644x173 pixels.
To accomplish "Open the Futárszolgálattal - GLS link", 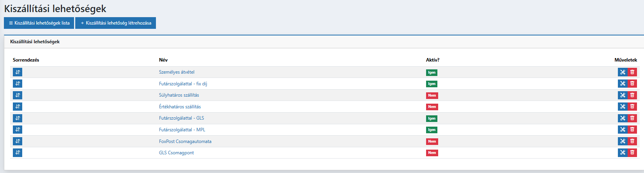I will tap(181, 118).
